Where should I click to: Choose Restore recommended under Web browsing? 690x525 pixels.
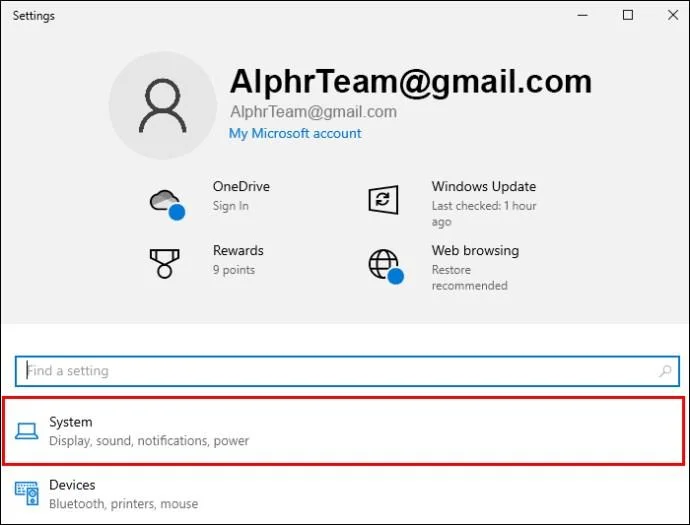click(x=469, y=278)
